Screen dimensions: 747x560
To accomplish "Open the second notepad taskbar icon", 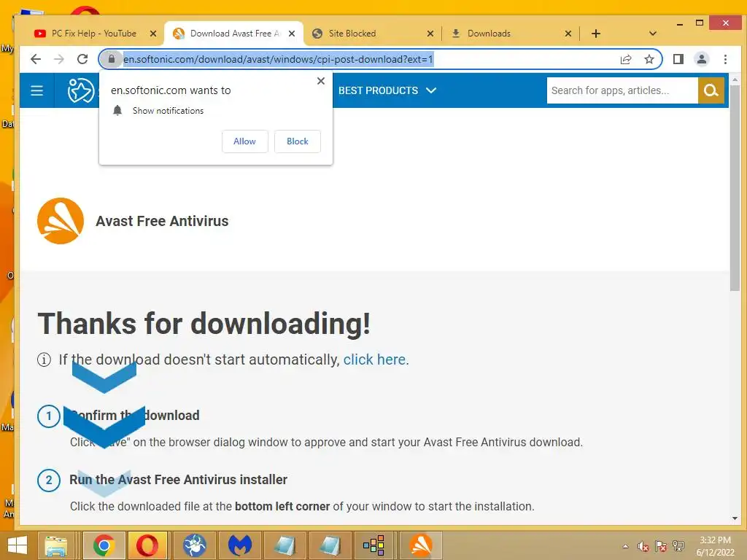I will [x=330, y=545].
